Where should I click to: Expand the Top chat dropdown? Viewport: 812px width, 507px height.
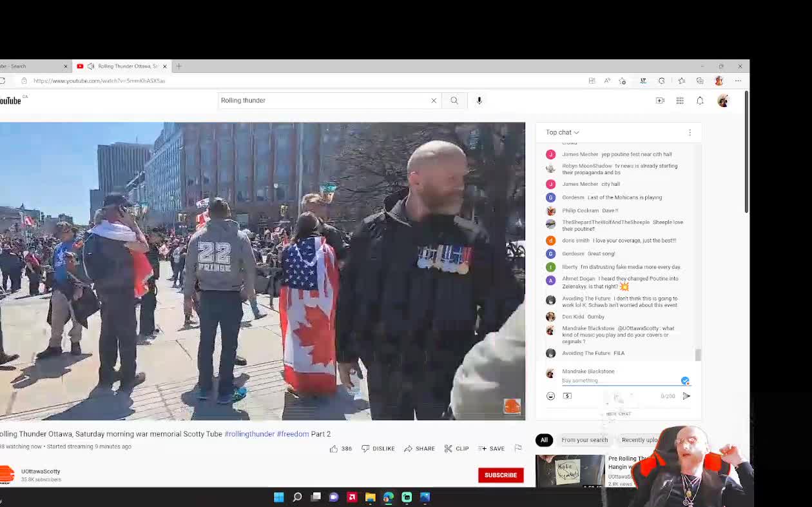[x=563, y=132]
